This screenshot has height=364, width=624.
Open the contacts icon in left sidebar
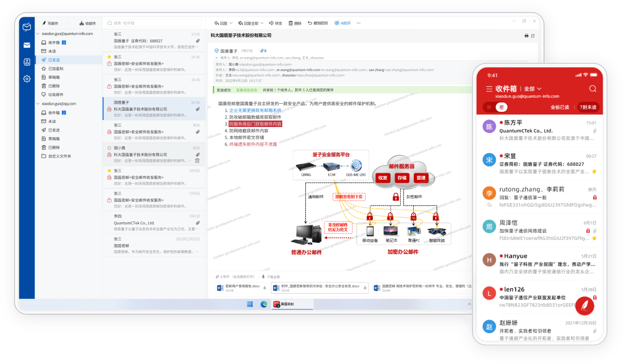[27, 62]
